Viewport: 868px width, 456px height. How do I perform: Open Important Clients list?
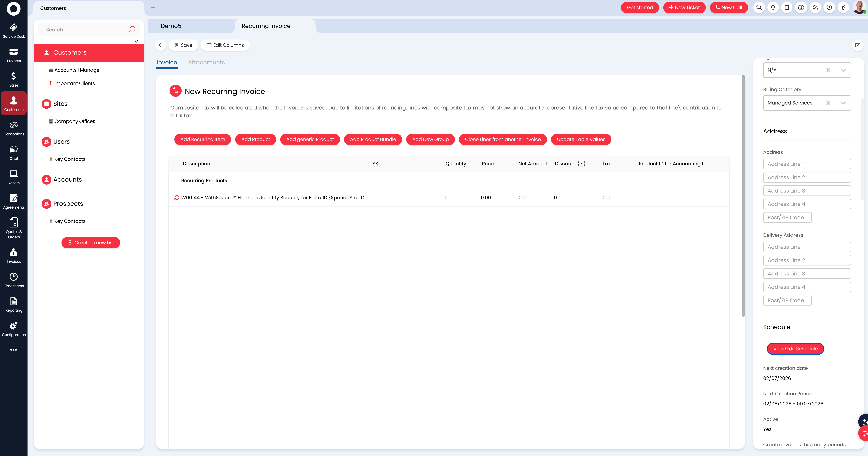pyautogui.click(x=74, y=83)
